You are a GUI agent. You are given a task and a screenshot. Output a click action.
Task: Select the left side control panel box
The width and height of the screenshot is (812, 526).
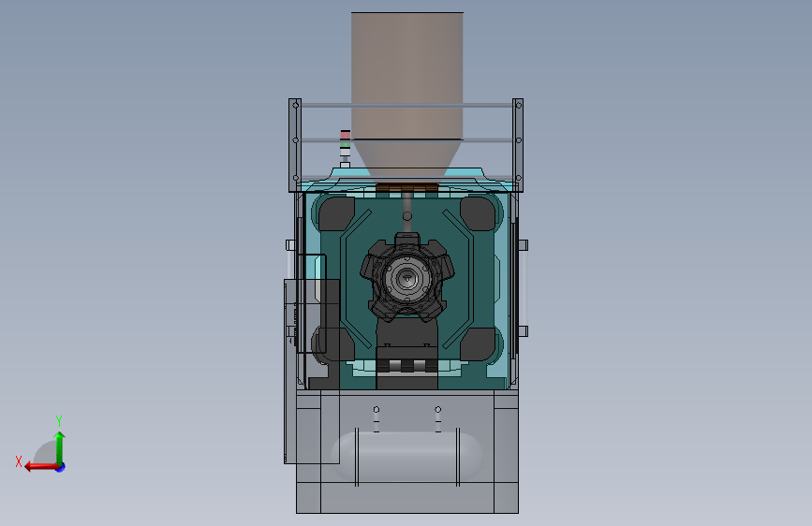312,371
